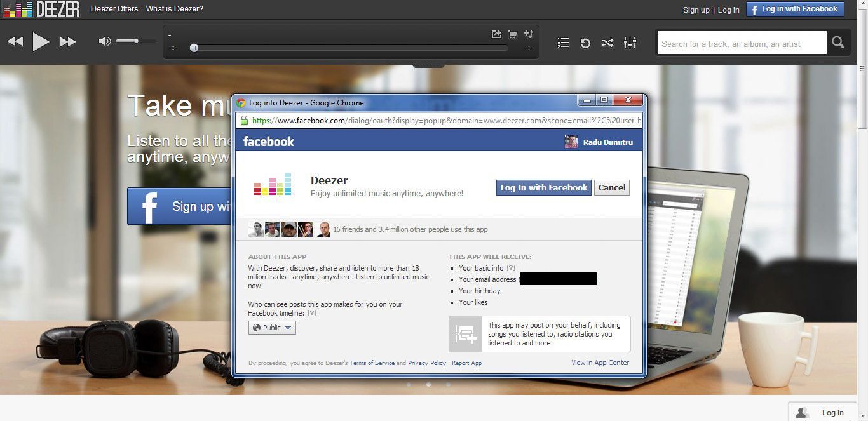
Task: Start playback with play button
Action: [x=41, y=42]
